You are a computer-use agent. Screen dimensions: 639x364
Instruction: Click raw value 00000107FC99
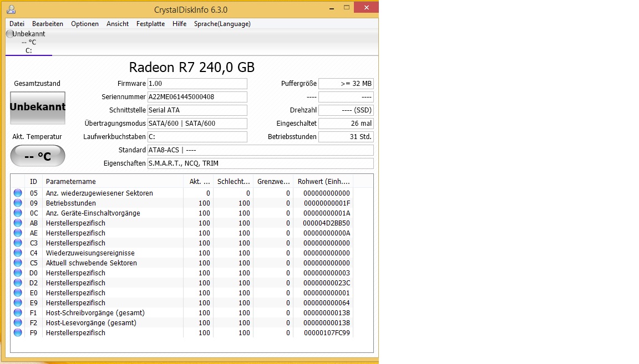tap(327, 332)
